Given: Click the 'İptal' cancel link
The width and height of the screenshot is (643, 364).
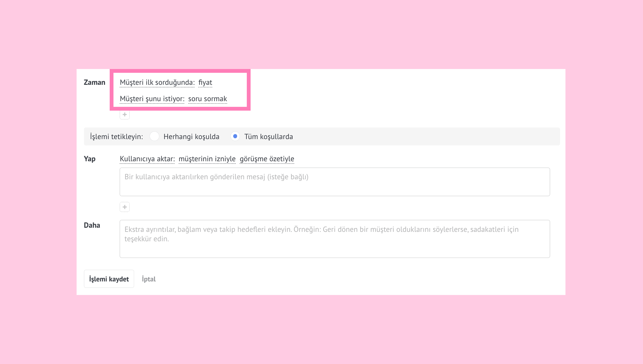Looking at the screenshot, I should point(148,279).
